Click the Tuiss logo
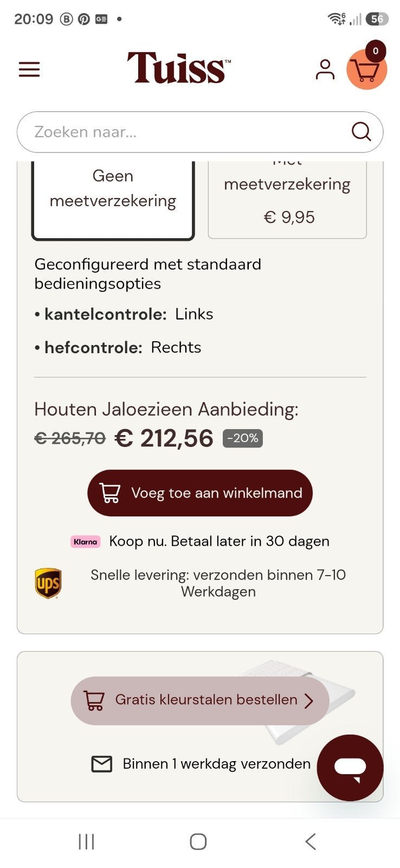This screenshot has width=400, height=868. (179, 68)
